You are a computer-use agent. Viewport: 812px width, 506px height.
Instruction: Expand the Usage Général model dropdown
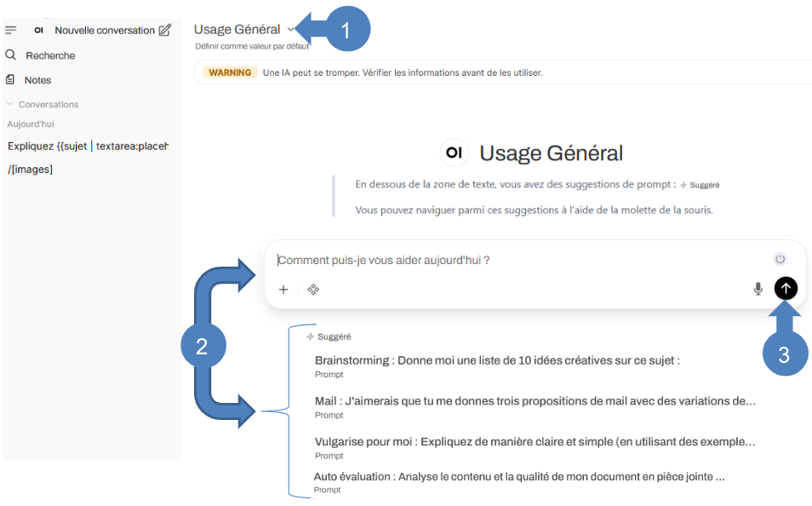click(x=290, y=30)
